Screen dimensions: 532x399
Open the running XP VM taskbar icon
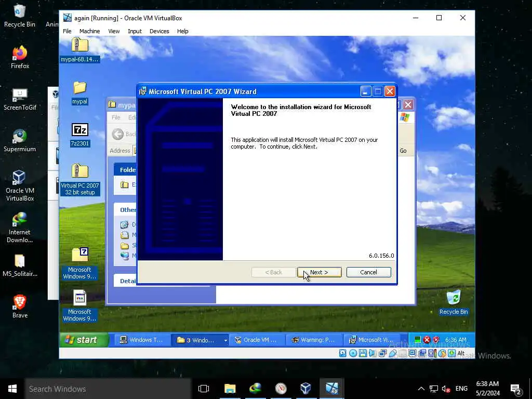click(331, 389)
